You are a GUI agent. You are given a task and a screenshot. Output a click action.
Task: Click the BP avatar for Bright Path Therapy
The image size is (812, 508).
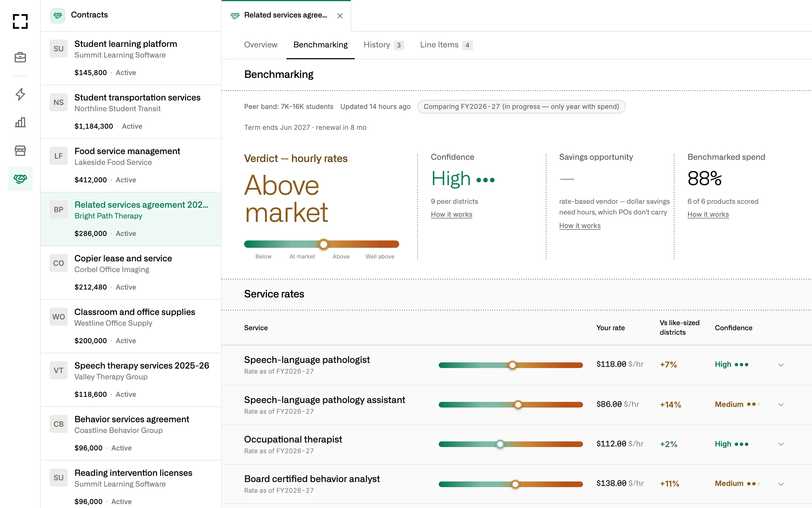pyautogui.click(x=58, y=210)
